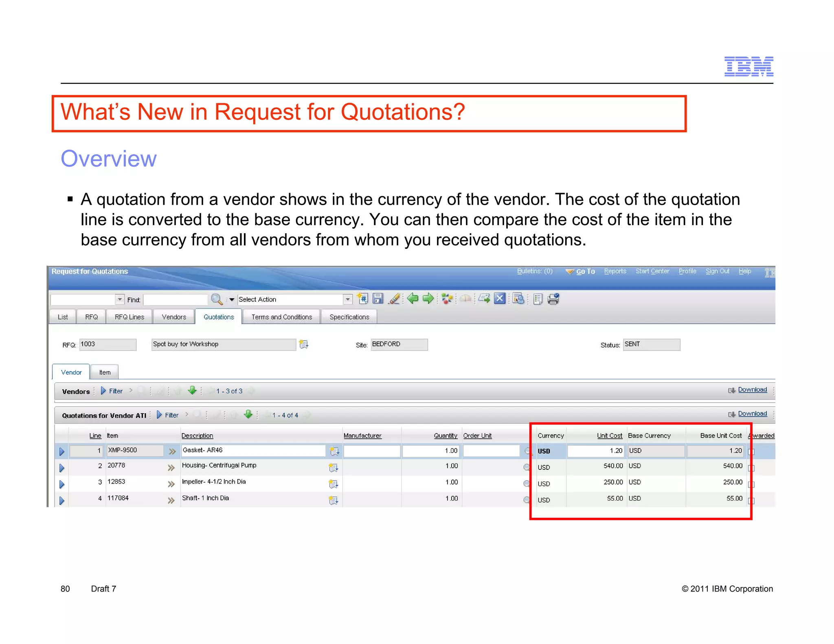Click the Unit Cost 1.20 field

(x=595, y=451)
